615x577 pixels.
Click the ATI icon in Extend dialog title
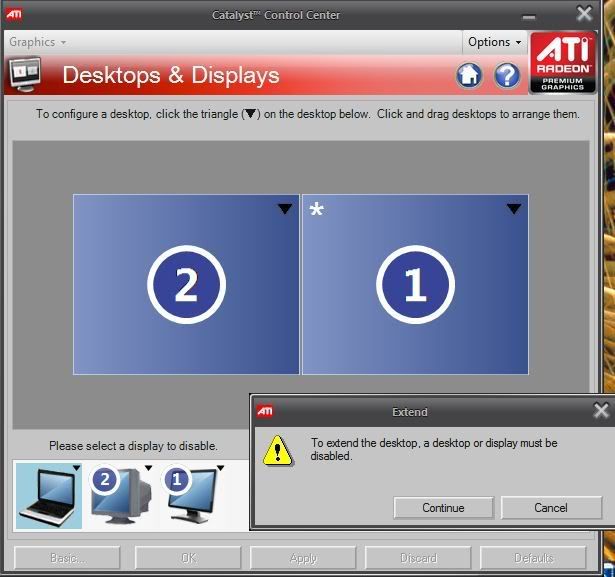pos(265,411)
